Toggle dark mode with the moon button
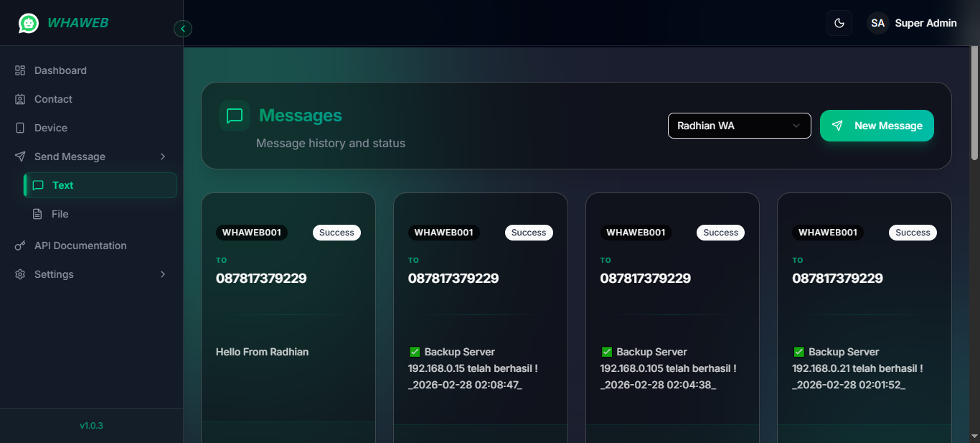 point(839,22)
